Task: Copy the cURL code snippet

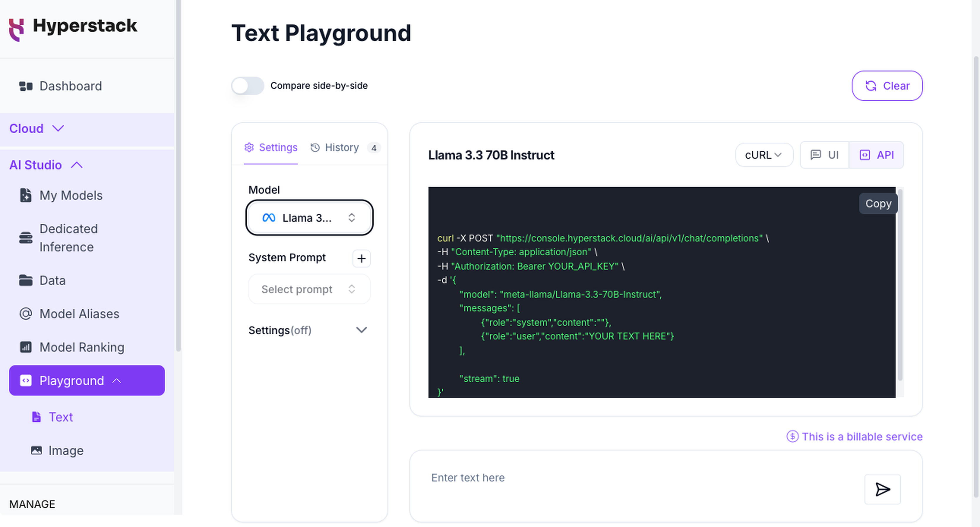Action: [x=878, y=204]
